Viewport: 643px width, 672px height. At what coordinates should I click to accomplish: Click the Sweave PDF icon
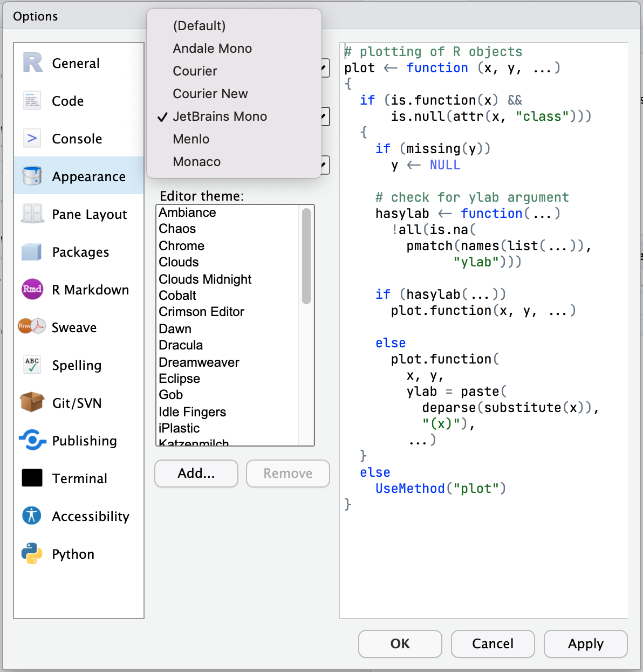pos(32,327)
